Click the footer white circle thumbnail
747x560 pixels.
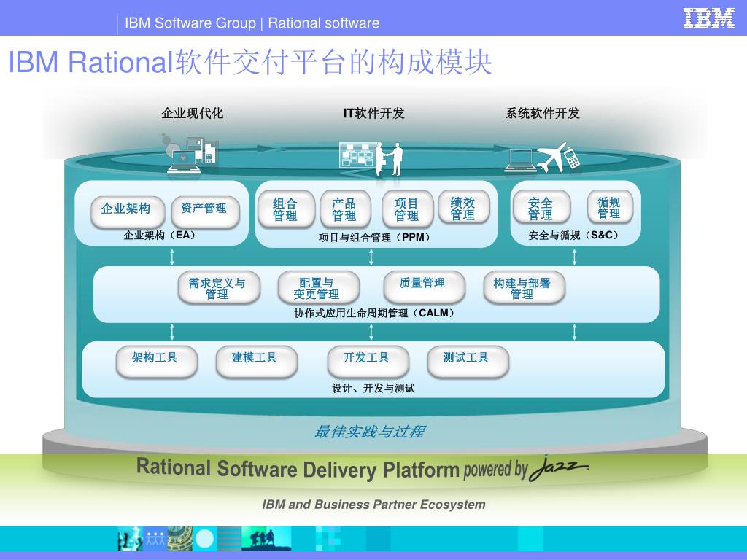click(205, 539)
